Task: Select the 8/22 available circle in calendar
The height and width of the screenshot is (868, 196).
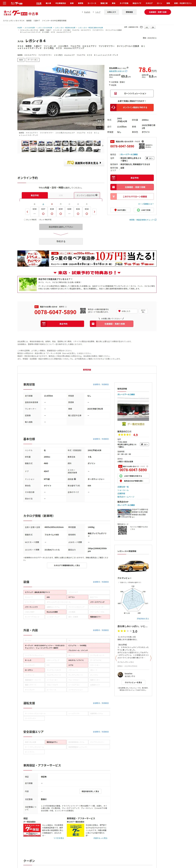Action: tap(87, 214)
